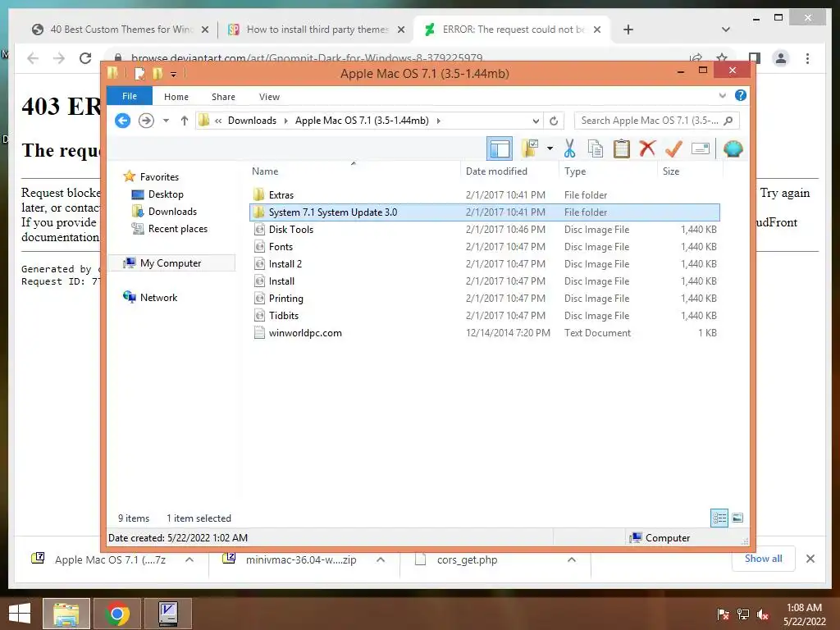This screenshot has width=840, height=630.
Task: Open folder options in Classic Shell toolbar
Action: point(531,148)
